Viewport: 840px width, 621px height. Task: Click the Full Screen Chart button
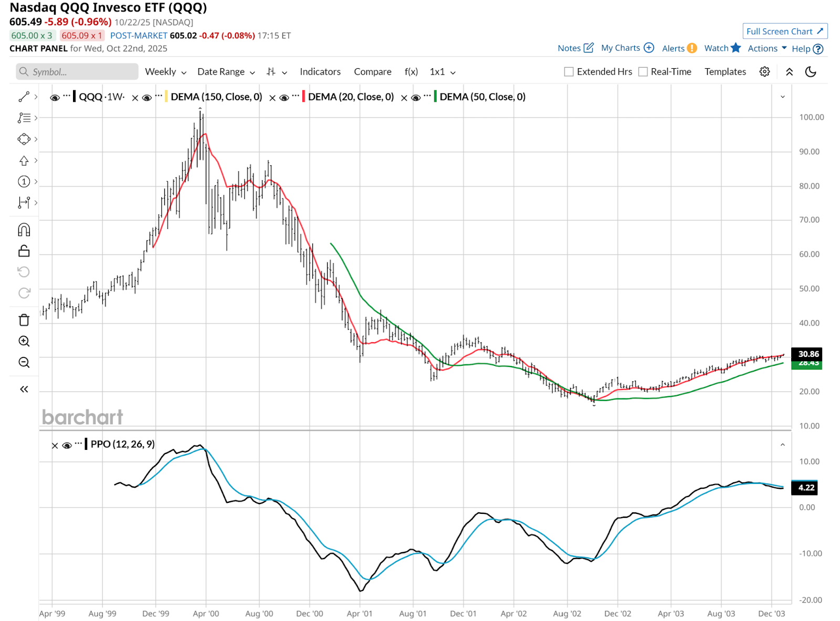click(785, 31)
